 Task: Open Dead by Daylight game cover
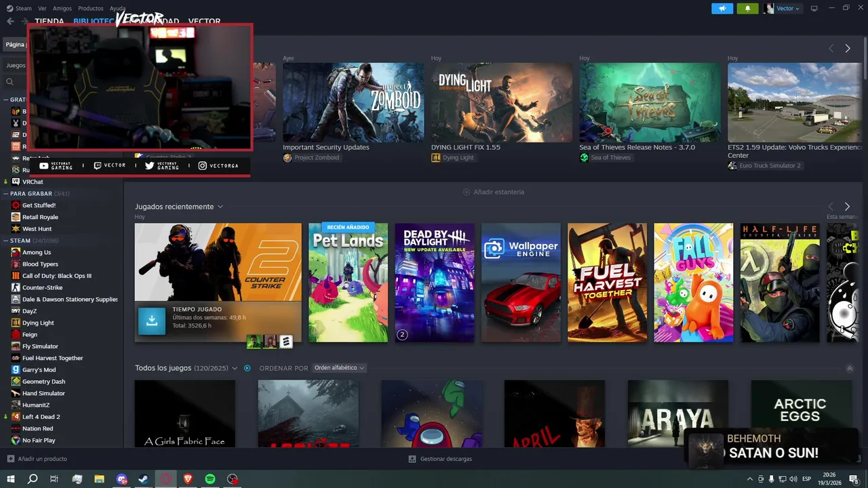[435, 283]
